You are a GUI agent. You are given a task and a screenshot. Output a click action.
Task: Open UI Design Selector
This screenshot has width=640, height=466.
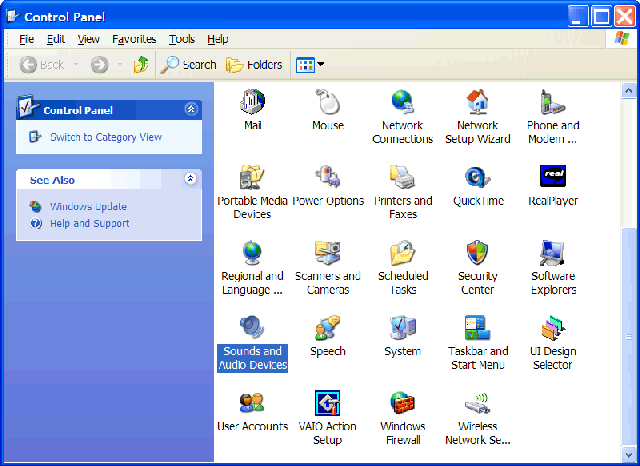click(x=553, y=343)
